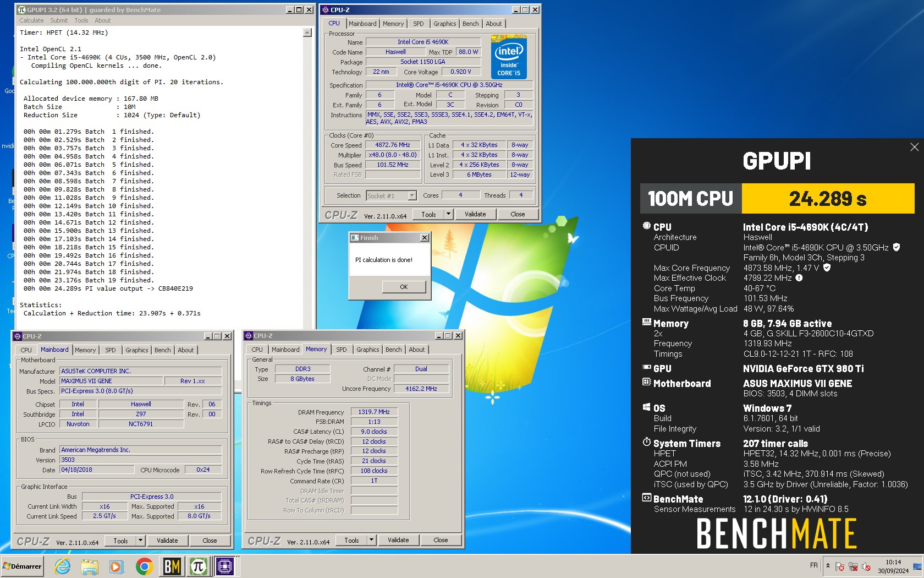Expand Tools dropdown arrow in top CPU-Z
Image resolution: width=924 pixels, height=578 pixels.
448,215
